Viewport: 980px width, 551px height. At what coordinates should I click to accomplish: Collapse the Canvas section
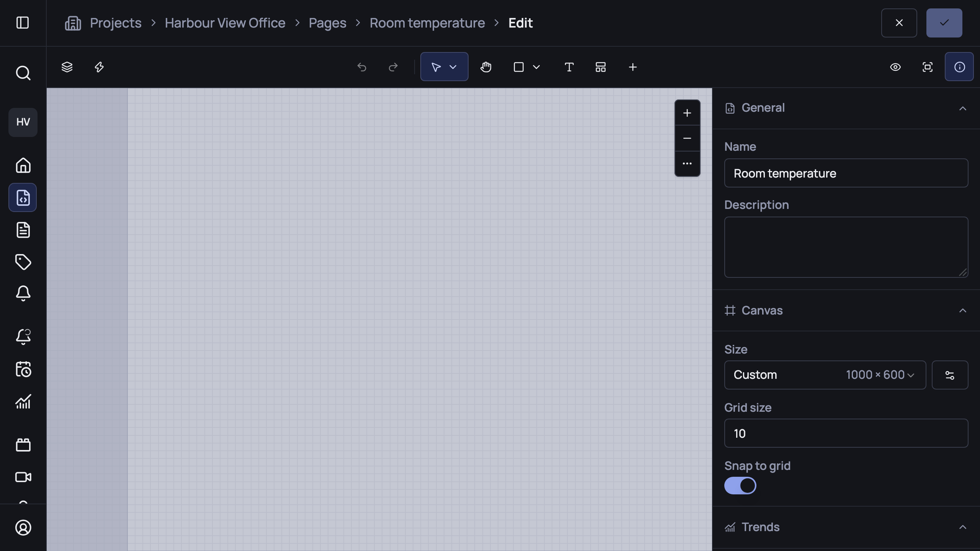(963, 310)
